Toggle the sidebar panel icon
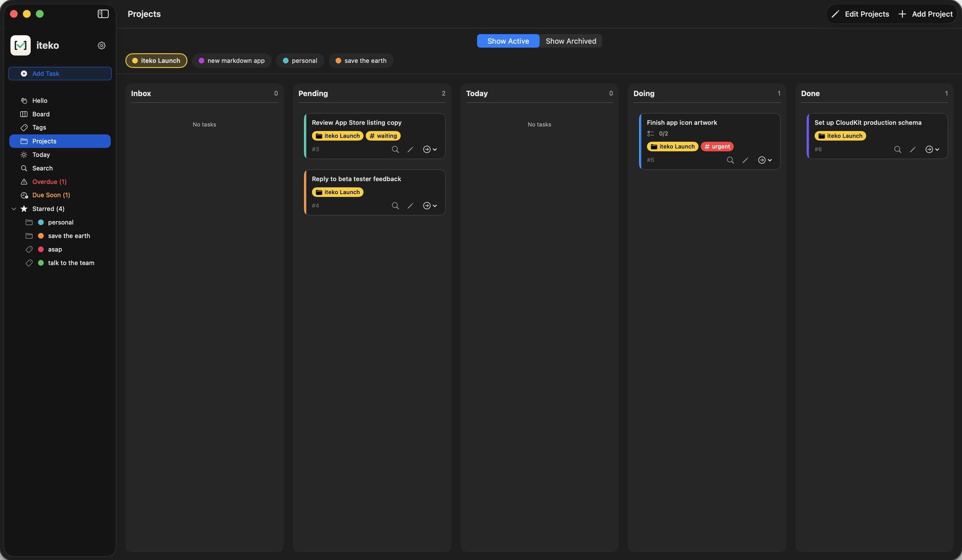Image resolution: width=962 pixels, height=560 pixels. pyautogui.click(x=103, y=14)
